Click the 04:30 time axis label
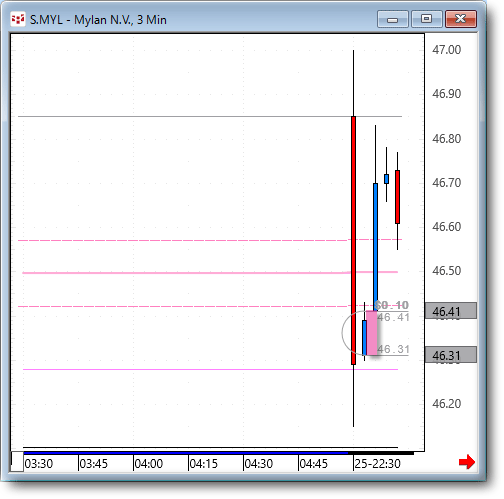 pyautogui.click(x=259, y=464)
